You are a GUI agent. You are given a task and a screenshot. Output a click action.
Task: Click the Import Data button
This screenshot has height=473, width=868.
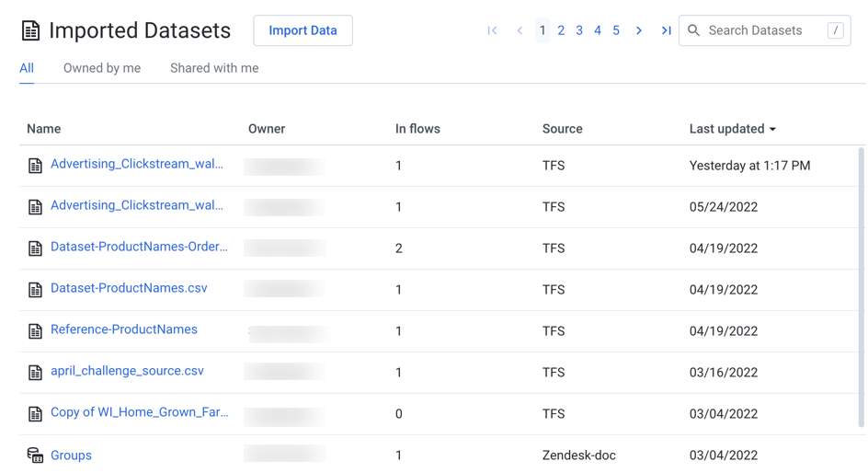(x=303, y=30)
